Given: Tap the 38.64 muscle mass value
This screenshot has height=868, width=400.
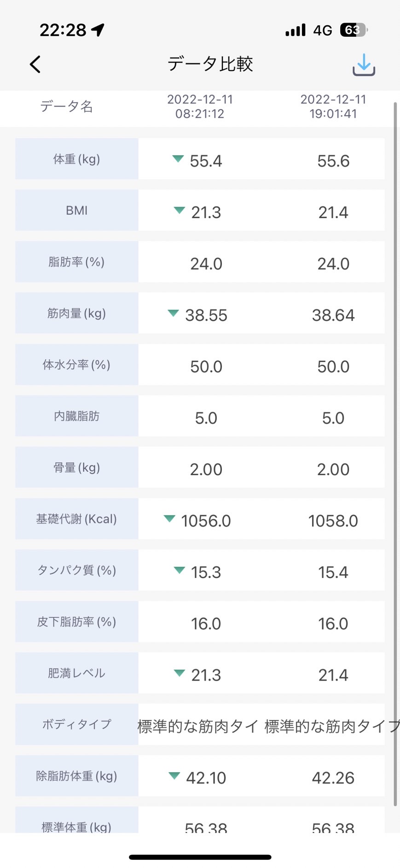Looking at the screenshot, I should pyautogui.click(x=333, y=315).
